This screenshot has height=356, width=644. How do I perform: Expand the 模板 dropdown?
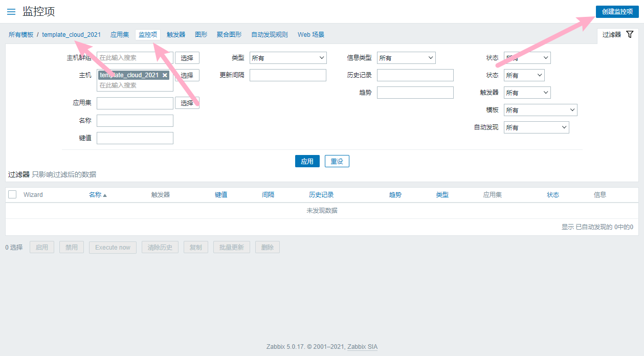click(540, 110)
